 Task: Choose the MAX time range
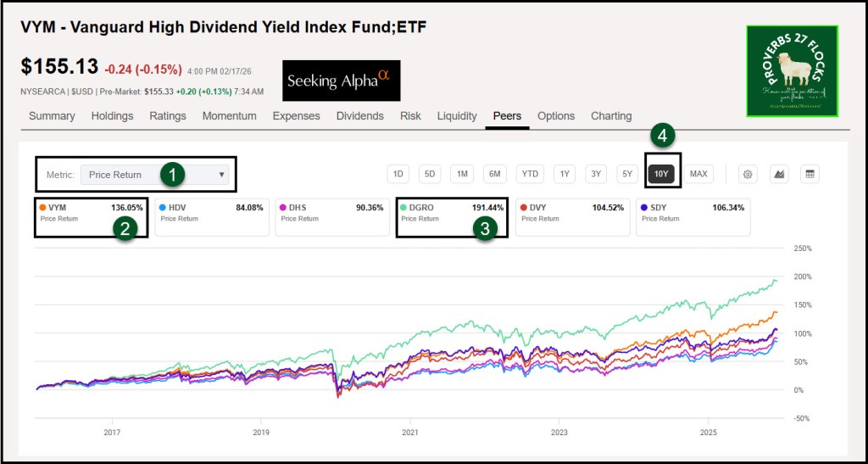[x=698, y=174]
